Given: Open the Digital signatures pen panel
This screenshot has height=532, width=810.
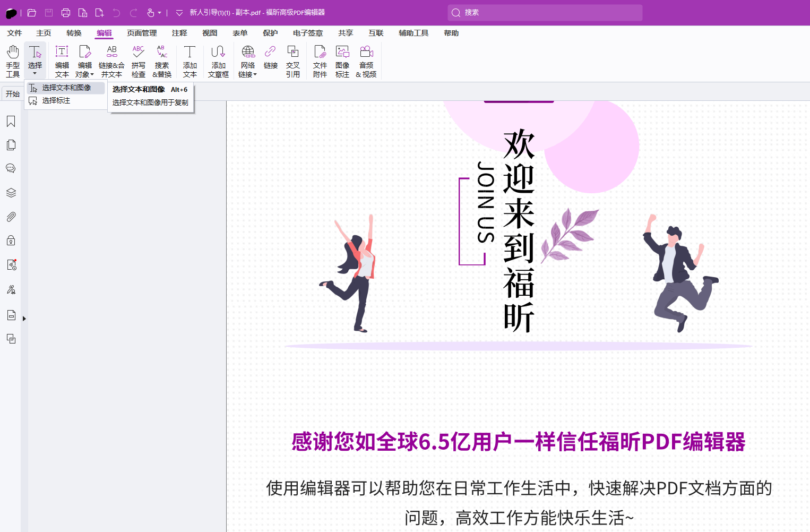Looking at the screenshot, I should 11,289.
